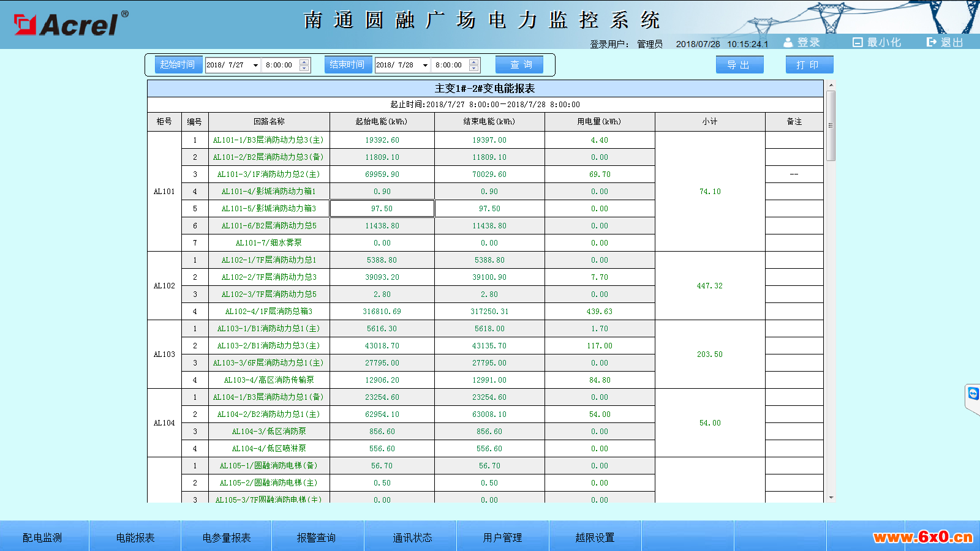Viewport: 980px width, 551px height.
Task: Click the start energy value 316810.69
Action: [382, 312]
